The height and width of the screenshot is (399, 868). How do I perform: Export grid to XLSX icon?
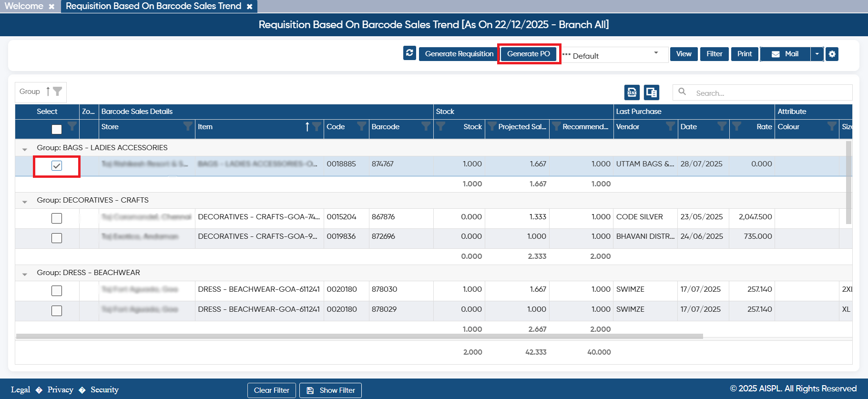click(x=632, y=92)
